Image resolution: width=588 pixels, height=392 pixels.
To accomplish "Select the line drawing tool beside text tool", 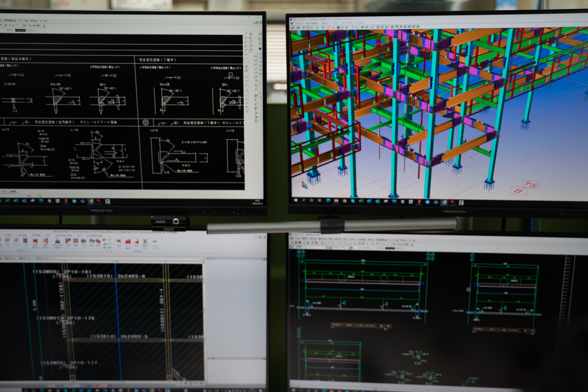I will tap(246, 34).
